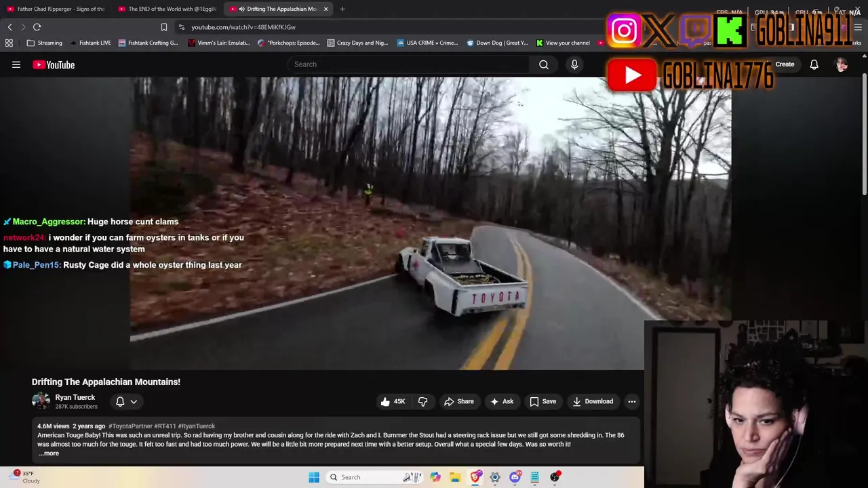
Task: Go forward in the browser
Action: pos(22,27)
